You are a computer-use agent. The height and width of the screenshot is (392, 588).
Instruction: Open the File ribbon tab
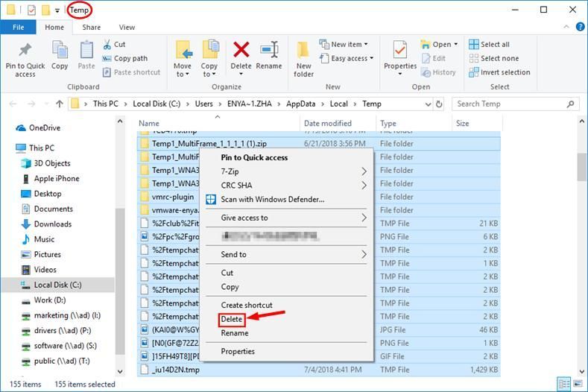(19, 27)
